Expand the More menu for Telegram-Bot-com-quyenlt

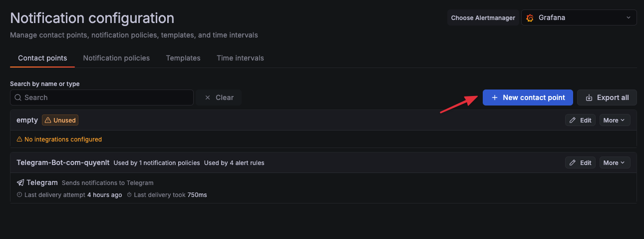pyautogui.click(x=614, y=162)
